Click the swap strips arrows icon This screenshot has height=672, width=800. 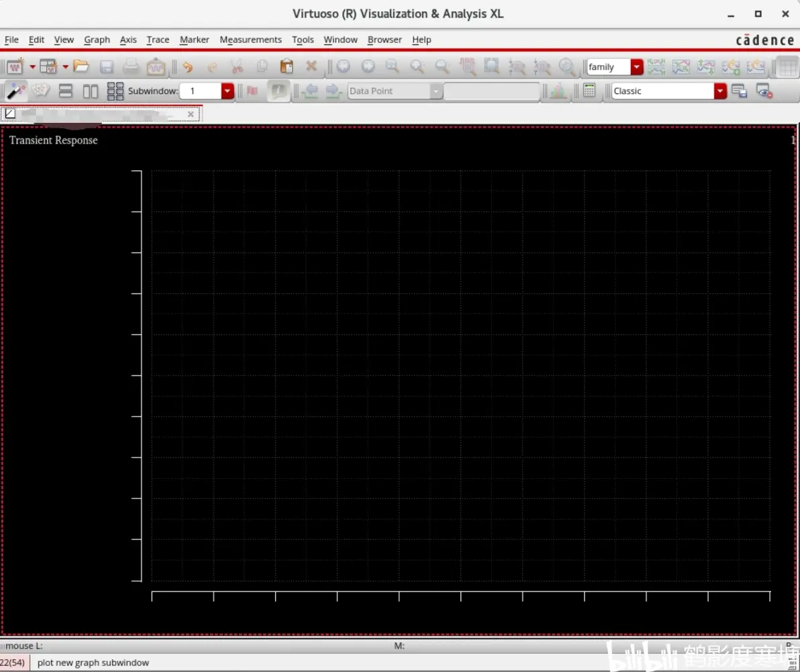(x=706, y=66)
